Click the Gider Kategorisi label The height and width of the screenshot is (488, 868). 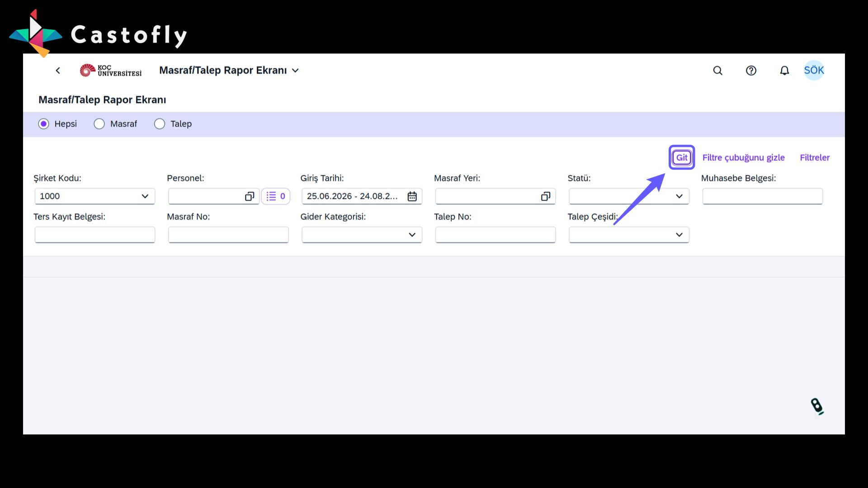(x=333, y=216)
